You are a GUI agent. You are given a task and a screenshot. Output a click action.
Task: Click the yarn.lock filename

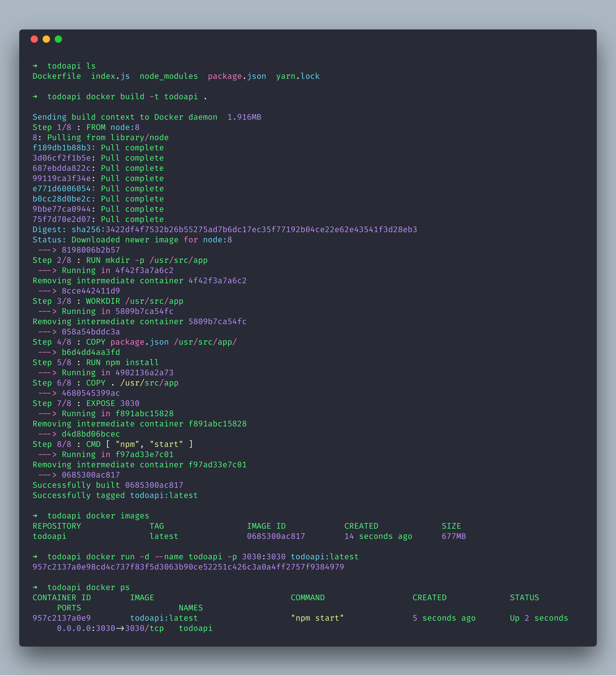pyautogui.click(x=298, y=76)
